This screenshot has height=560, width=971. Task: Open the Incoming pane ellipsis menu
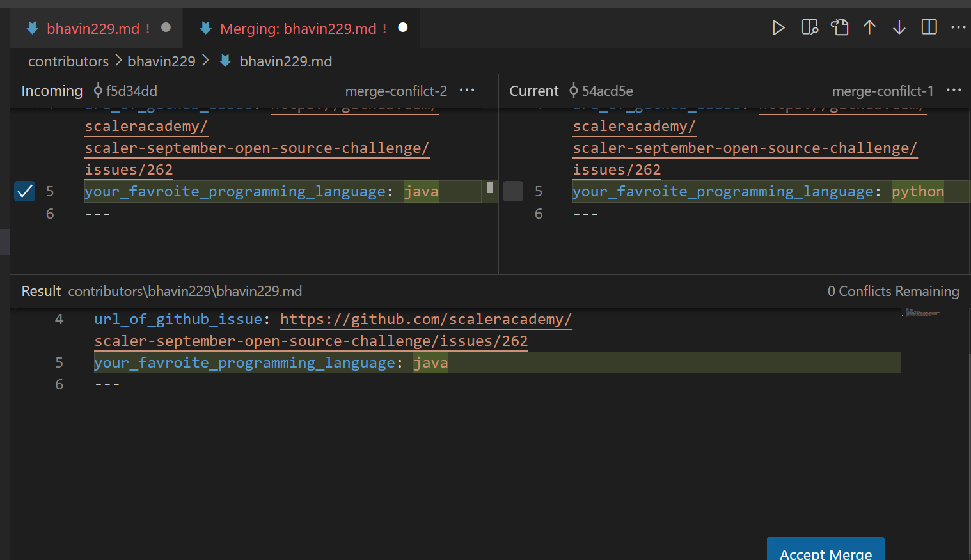click(x=467, y=90)
